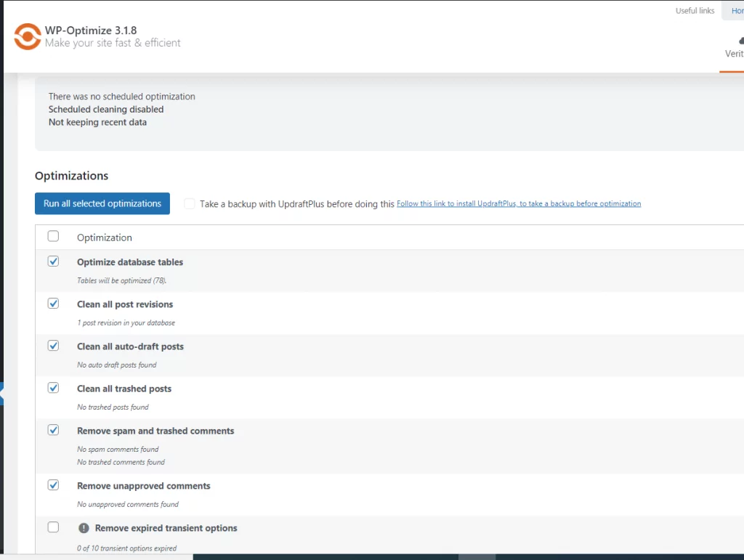Click the horizontal scrollbar thumb at bottom

click(x=477, y=556)
